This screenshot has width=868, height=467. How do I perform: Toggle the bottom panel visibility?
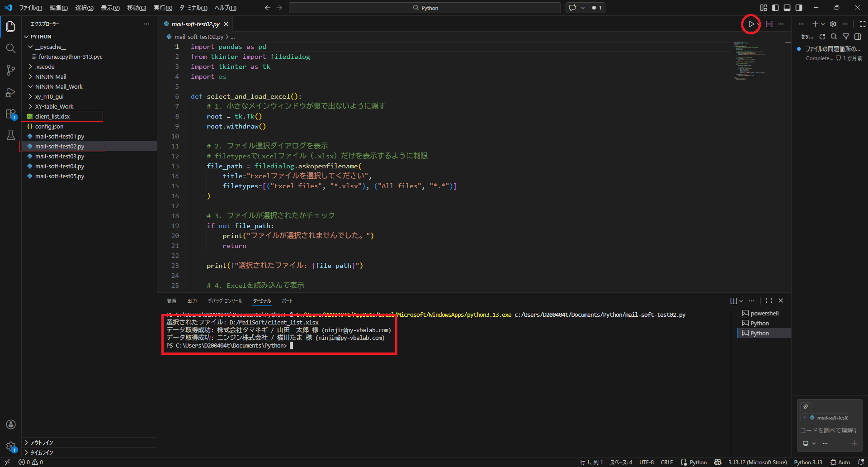tap(787, 8)
